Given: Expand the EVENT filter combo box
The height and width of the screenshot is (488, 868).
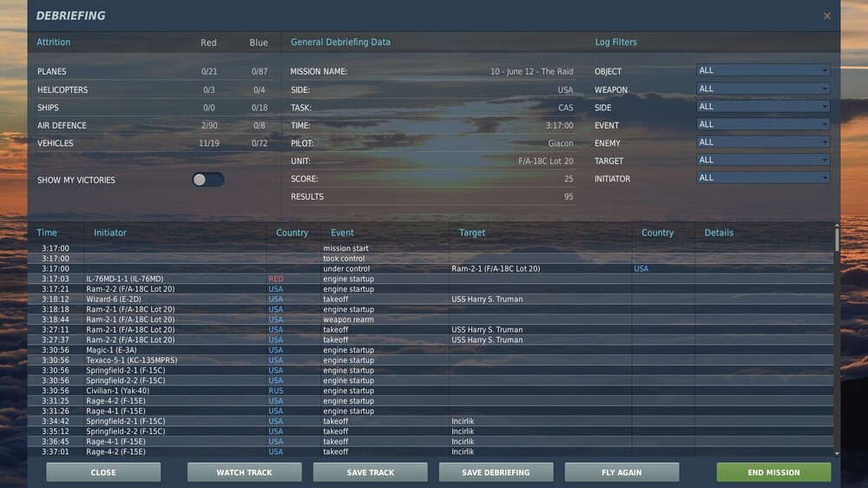Looking at the screenshot, I should coord(763,124).
